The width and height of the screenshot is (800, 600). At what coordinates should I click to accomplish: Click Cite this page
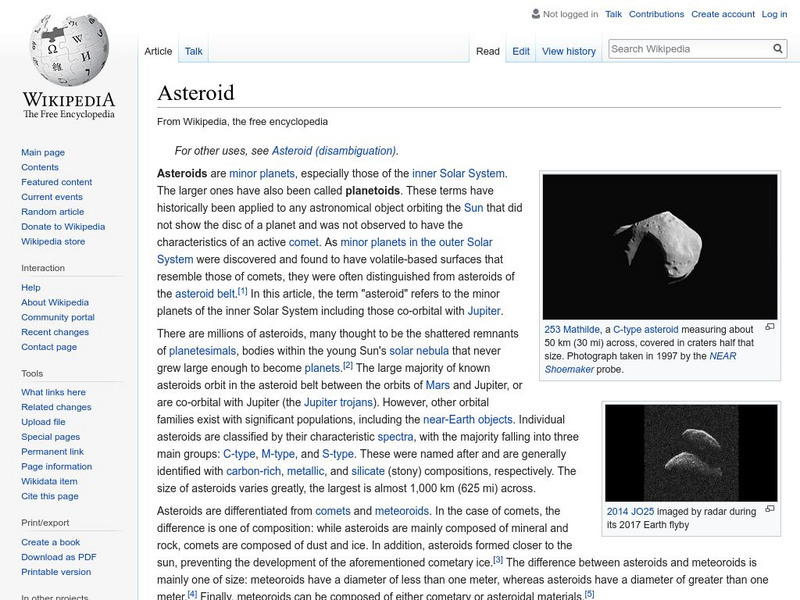pos(49,495)
